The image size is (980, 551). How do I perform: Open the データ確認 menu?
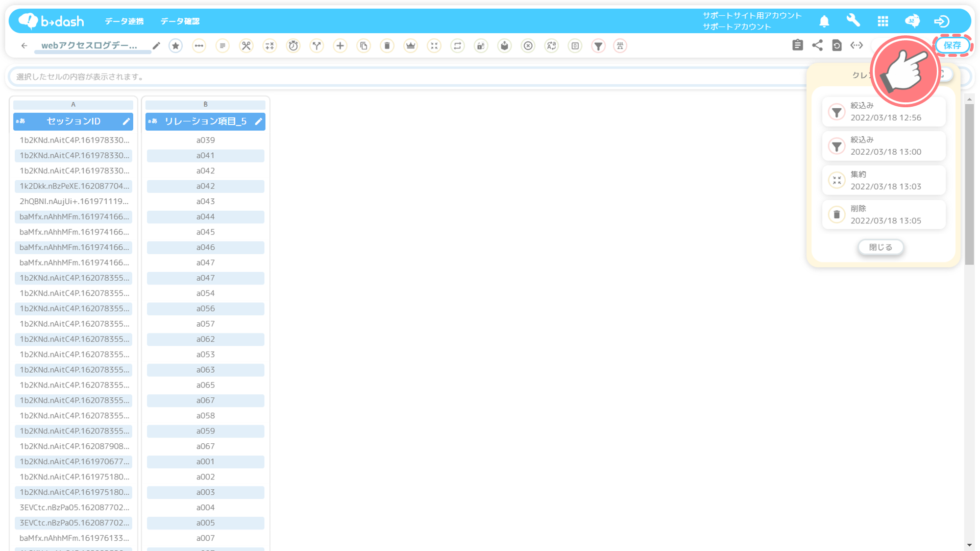tap(180, 21)
